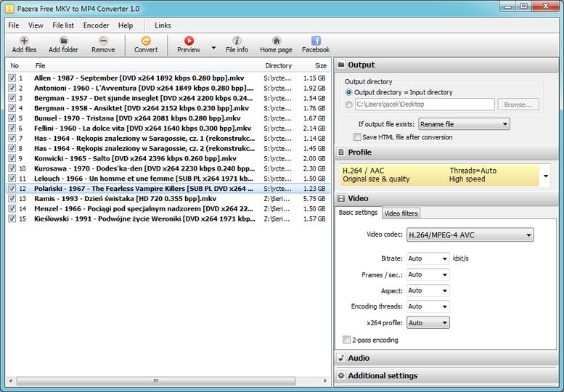
Task: Uncheck file 1 Allen - 1987 - September
Action: [12, 78]
